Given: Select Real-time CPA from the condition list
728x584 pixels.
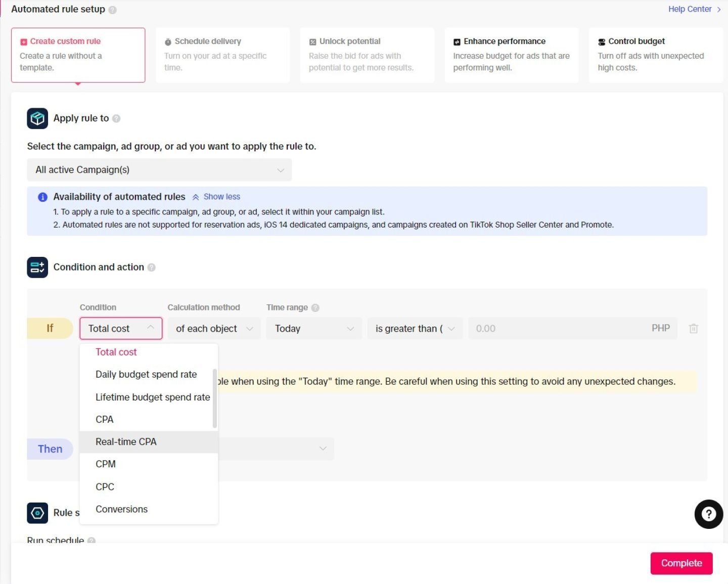Looking at the screenshot, I should (x=126, y=442).
